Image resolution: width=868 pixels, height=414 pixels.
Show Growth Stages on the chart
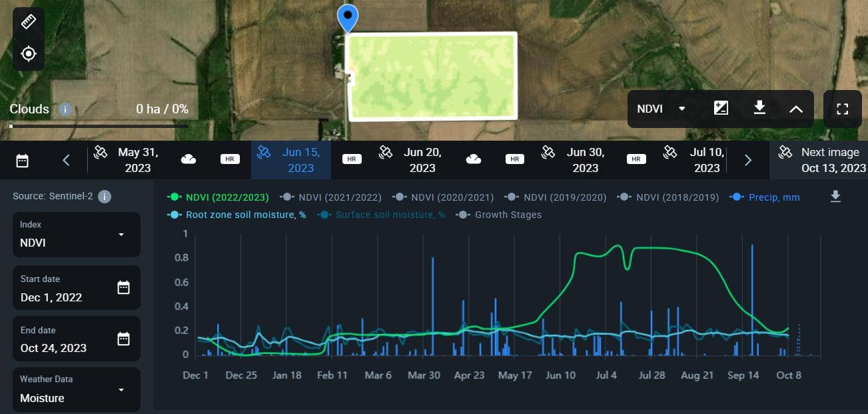(498, 215)
